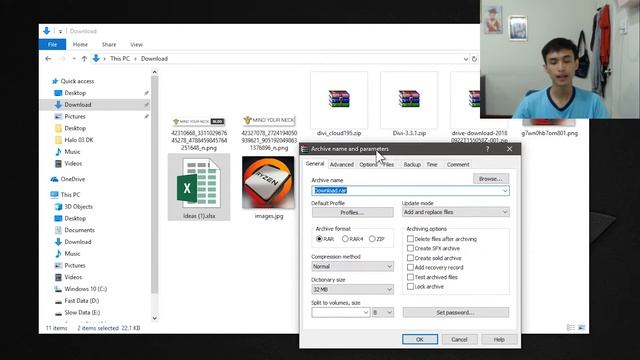Screen dimensions: 640x360
Task: Select the images.jpg Ryzen thumbnail
Action: pyautogui.click(x=268, y=182)
